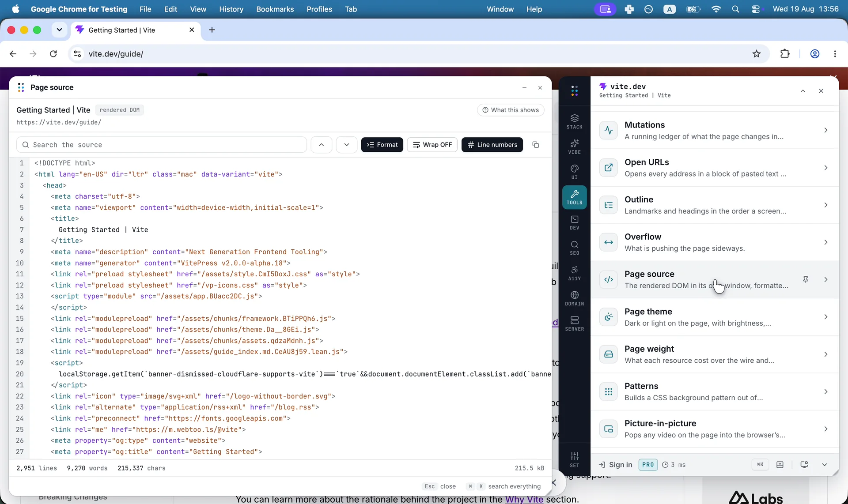Expand the Page theme row chevron
Image resolution: width=848 pixels, height=504 pixels.
tap(825, 317)
